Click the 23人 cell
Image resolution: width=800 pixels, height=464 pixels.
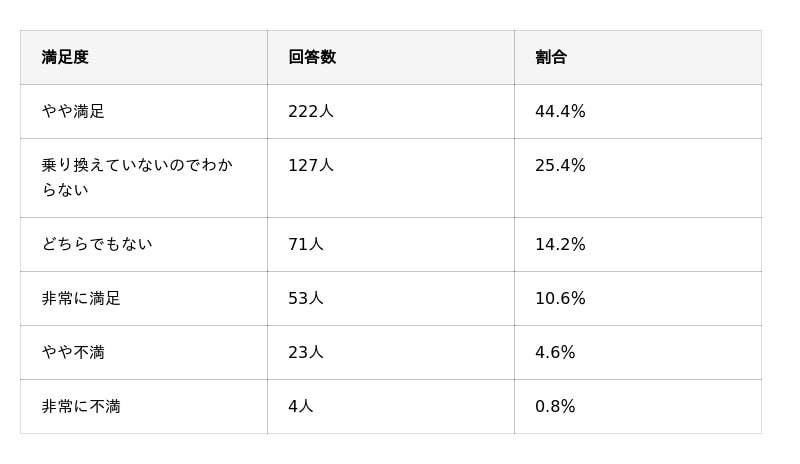(306, 352)
